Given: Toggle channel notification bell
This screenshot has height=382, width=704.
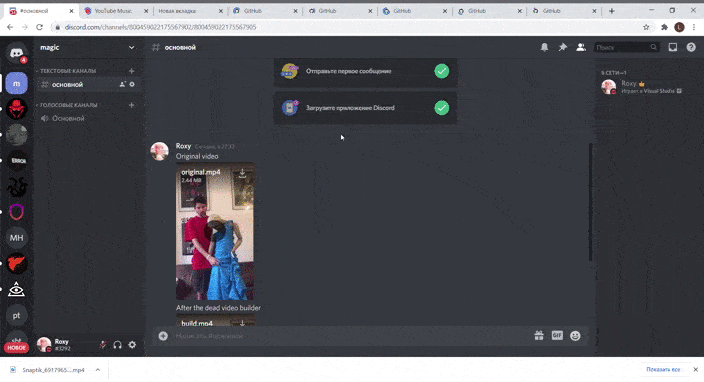Looking at the screenshot, I should tap(544, 47).
